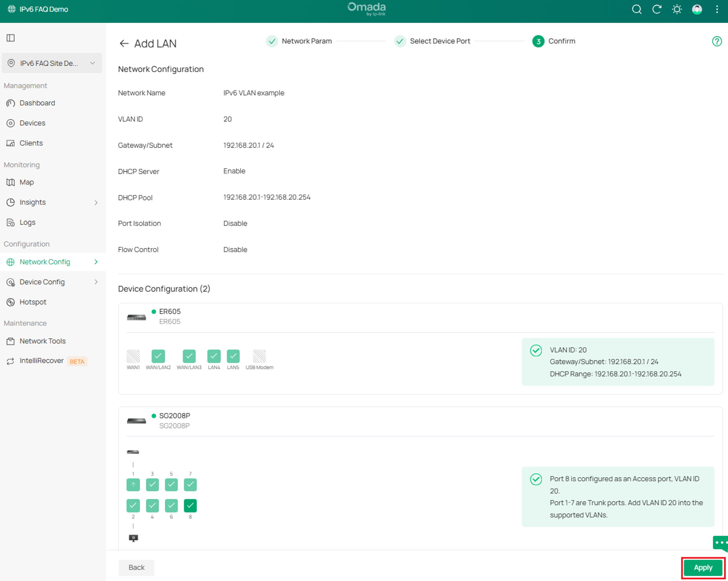The height and width of the screenshot is (581, 728).
Task: Click the Select Device Port step check
Action: tap(400, 41)
